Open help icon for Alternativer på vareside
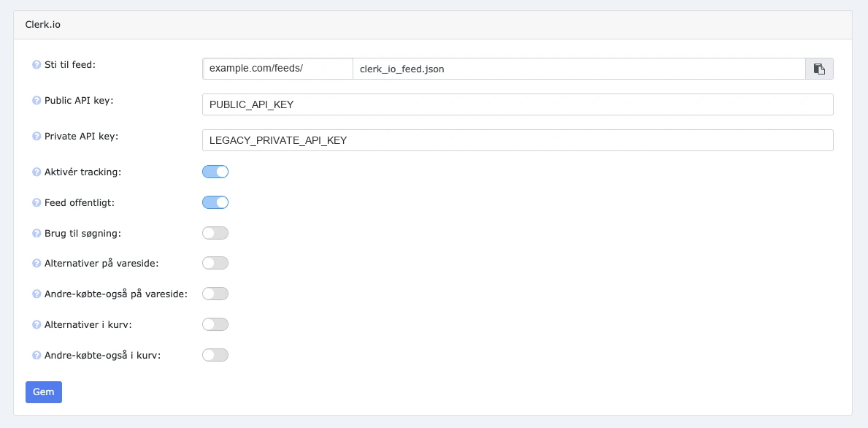The height and width of the screenshot is (428, 868). click(x=37, y=263)
